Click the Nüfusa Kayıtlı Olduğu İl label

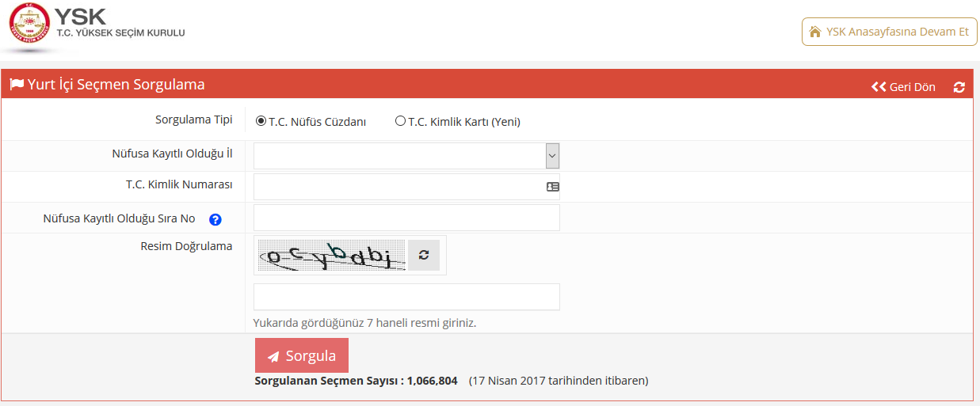pos(173,154)
